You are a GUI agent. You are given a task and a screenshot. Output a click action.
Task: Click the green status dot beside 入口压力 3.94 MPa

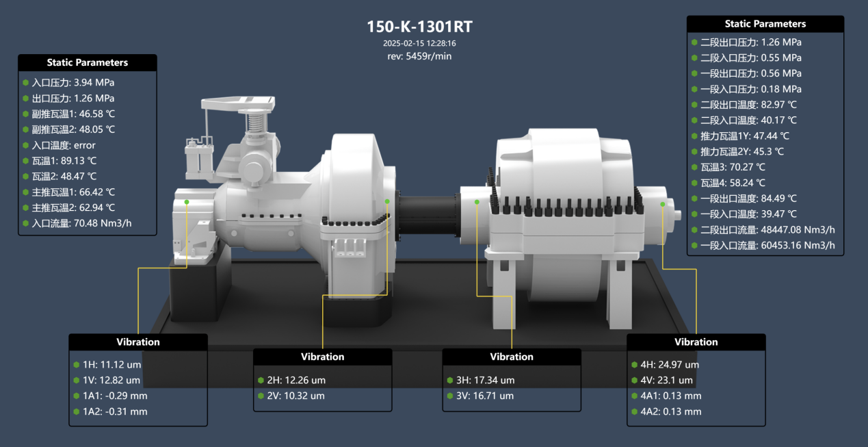26,83
